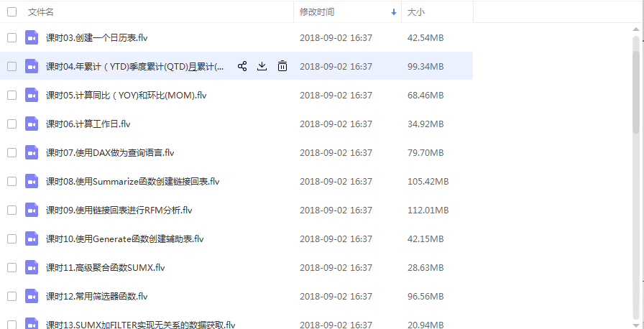Sort by the 大小 column header
644x329 pixels.
click(x=415, y=12)
